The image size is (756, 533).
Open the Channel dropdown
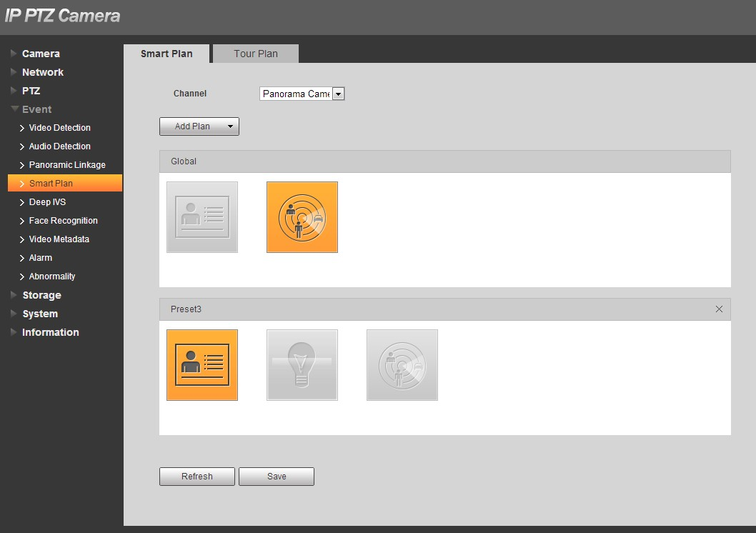point(302,94)
